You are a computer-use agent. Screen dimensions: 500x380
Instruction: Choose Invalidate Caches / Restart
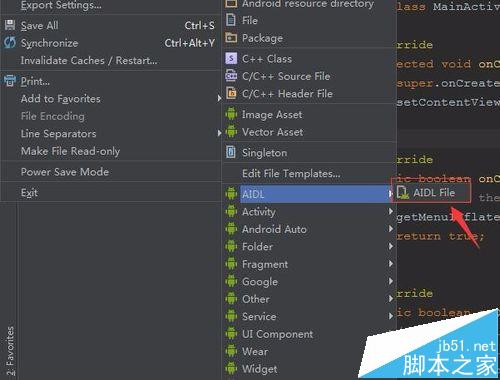111,60
